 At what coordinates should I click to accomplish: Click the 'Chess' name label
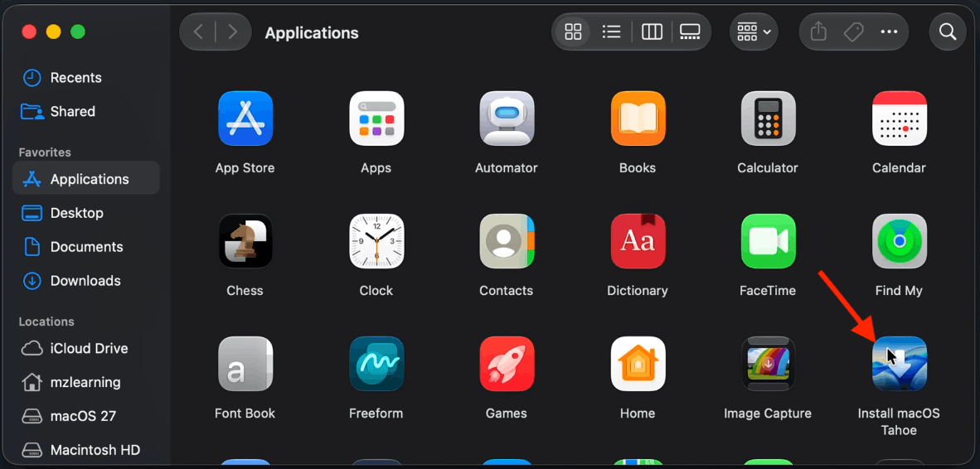pyautogui.click(x=245, y=290)
